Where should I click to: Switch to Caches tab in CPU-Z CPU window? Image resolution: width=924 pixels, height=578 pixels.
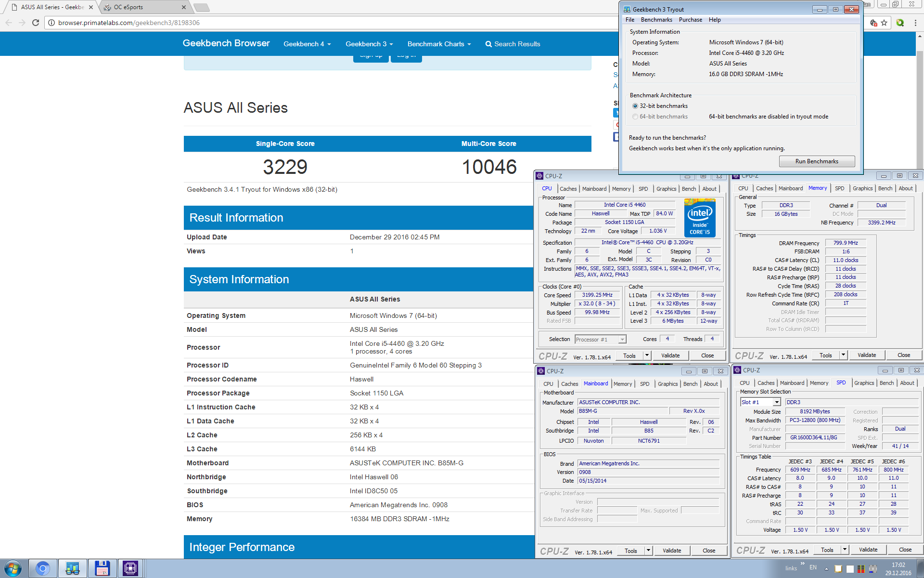point(568,189)
